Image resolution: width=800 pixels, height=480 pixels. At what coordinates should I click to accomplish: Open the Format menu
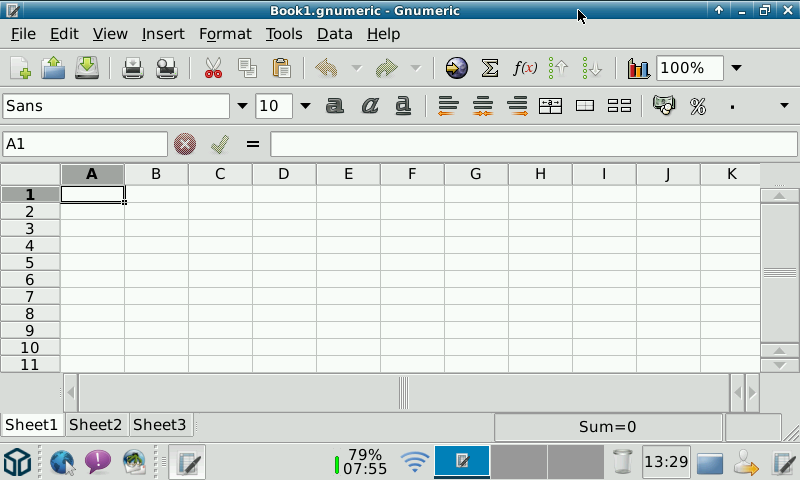pyautogui.click(x=226, y=34)
